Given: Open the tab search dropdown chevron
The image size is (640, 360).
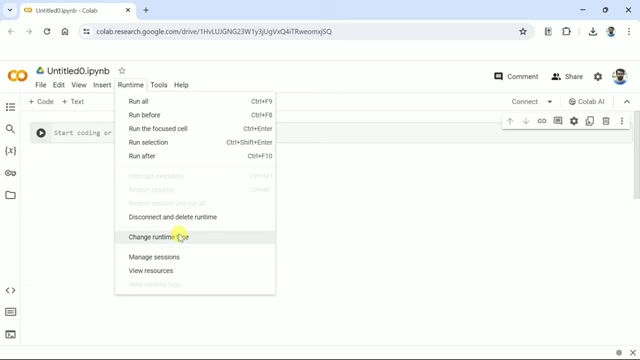Looking at the screenshot, I should [10, 10].
